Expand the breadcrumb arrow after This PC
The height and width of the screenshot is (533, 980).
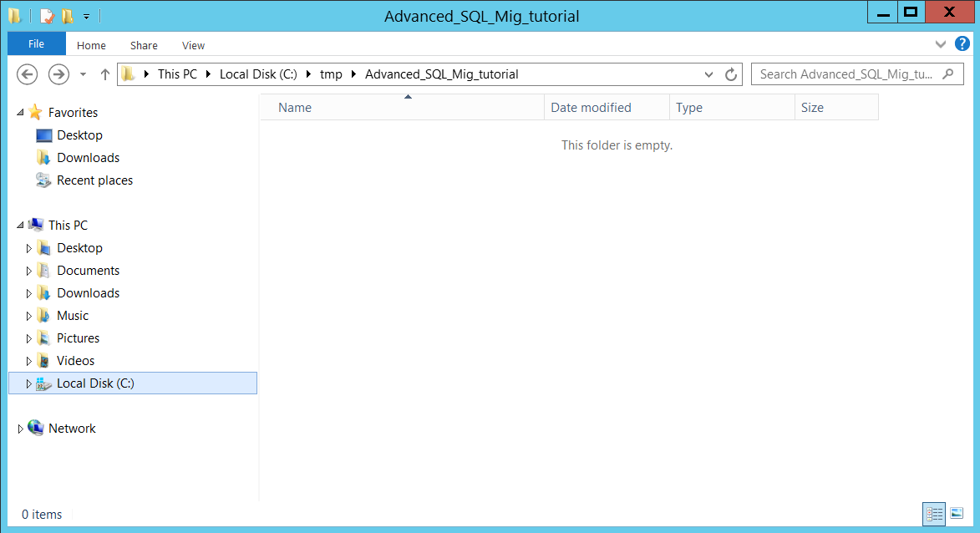(208, 74)
